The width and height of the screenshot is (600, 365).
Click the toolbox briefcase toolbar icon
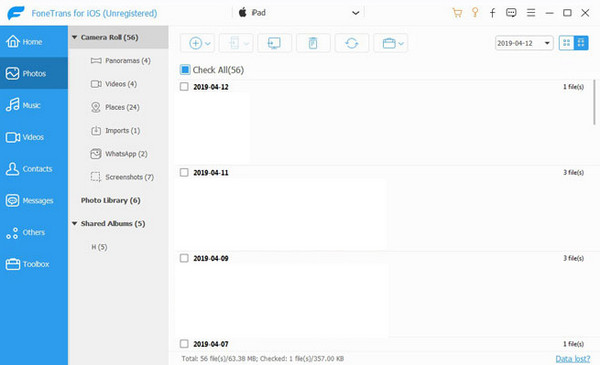tap(389, 43)
